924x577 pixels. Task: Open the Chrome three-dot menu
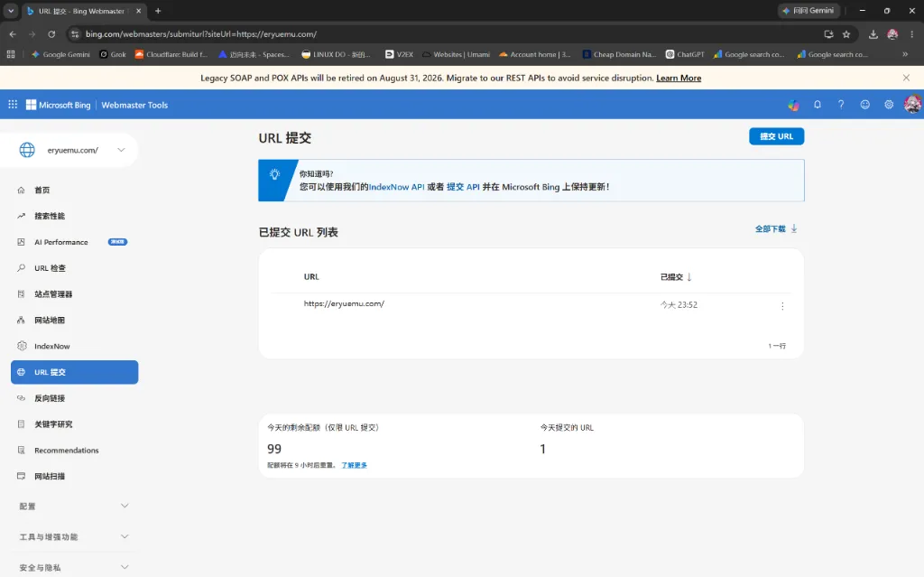(912, 34)
